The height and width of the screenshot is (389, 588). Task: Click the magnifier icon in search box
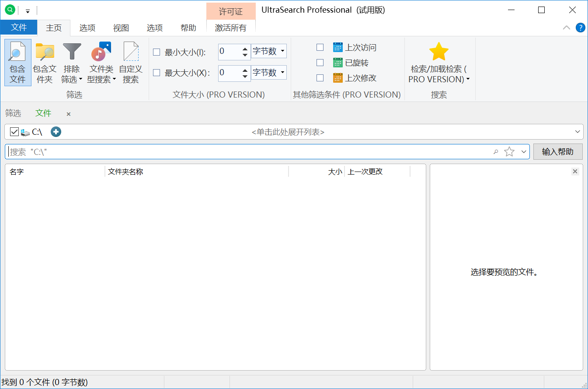pyautogui.click(x=496, y=152)
